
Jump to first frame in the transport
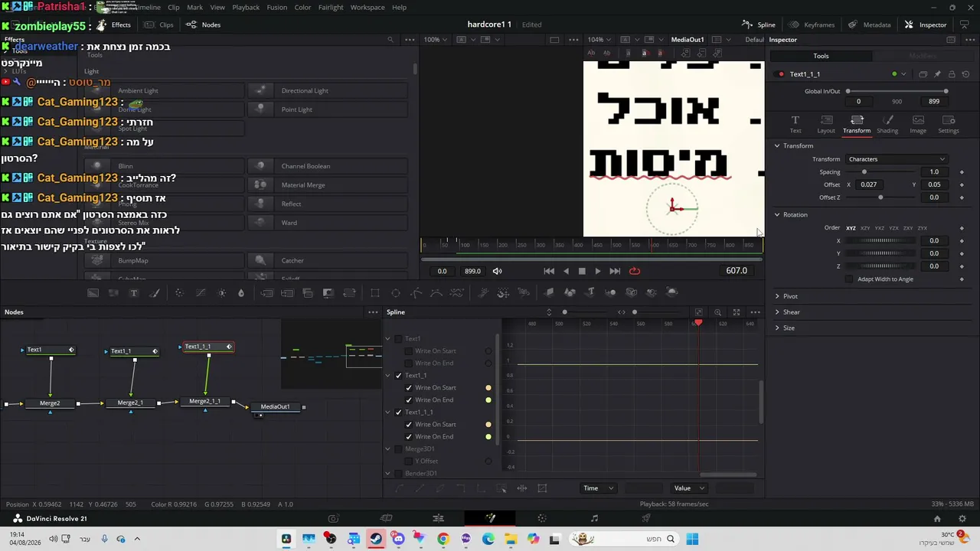pyautogui.click(x=549, y=271)
